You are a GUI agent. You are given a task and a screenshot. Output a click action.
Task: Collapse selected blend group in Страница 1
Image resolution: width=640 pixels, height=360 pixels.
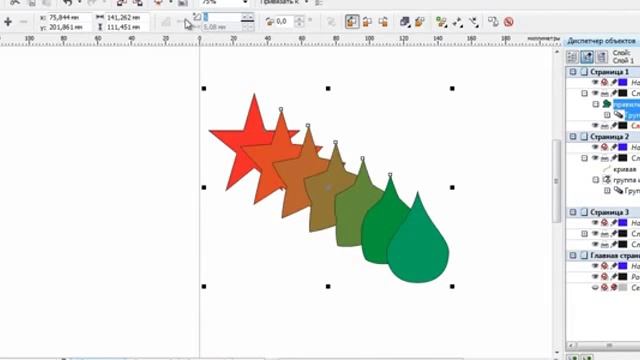[x=596, y=104]
